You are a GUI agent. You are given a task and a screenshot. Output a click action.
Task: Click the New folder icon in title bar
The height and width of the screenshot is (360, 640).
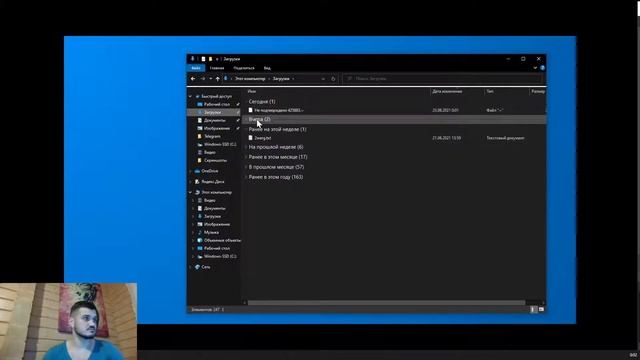[x=210, y=59]
